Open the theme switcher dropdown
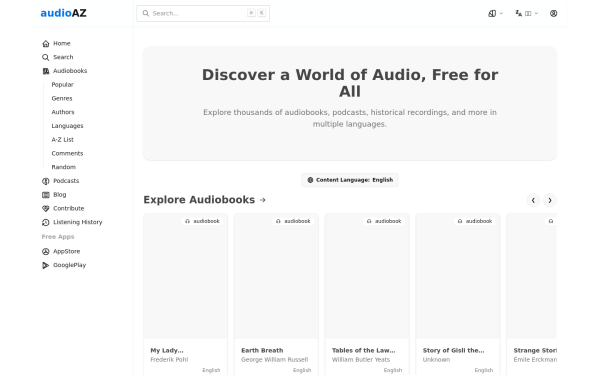This screenshot has height=375, width=600. [x=496, y=13]
